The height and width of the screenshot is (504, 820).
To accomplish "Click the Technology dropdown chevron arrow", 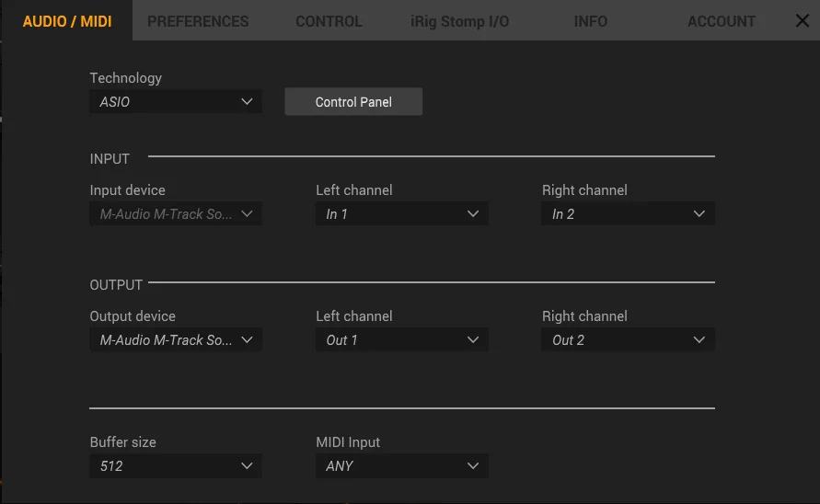I will 247,102.
